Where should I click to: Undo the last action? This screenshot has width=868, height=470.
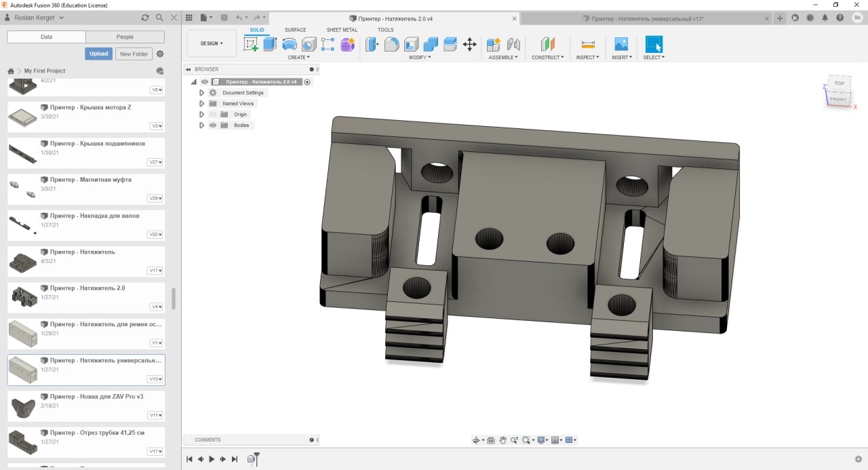click(x=239, y=18)
